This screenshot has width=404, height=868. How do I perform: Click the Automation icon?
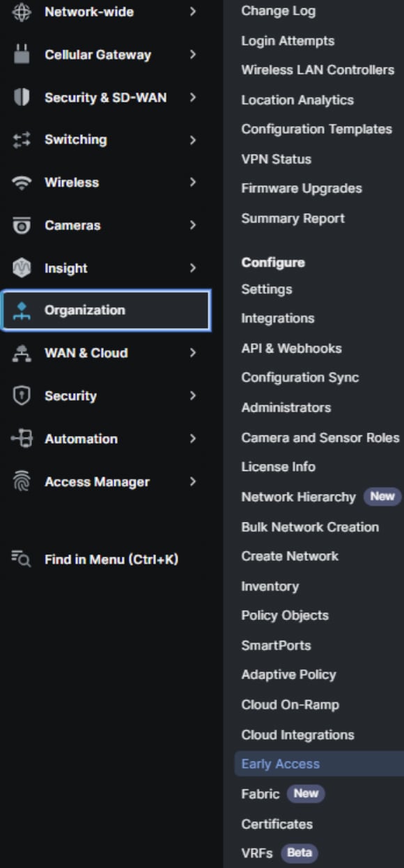click(x=22, y=439)
